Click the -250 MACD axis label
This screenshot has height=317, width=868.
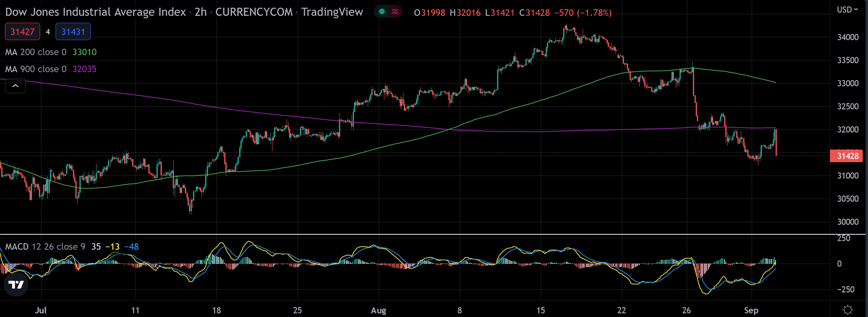click(846, 289)
